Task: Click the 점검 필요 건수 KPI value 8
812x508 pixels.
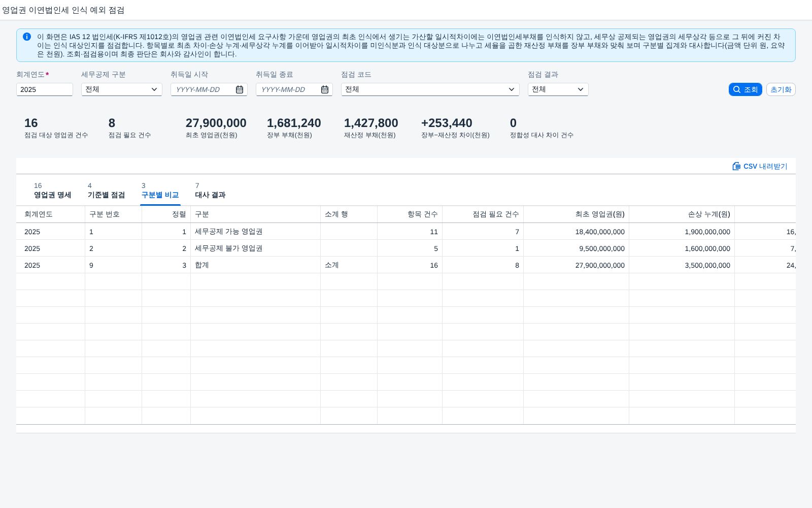Action: [x=112, y=123]
